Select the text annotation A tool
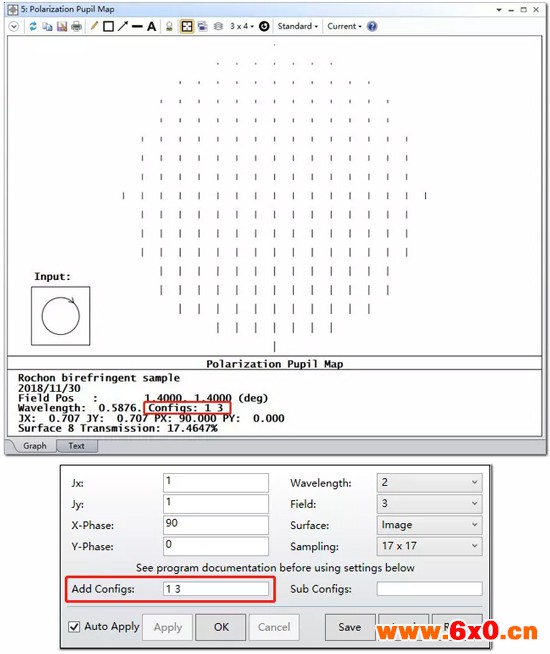 click(x=151, y=26)
